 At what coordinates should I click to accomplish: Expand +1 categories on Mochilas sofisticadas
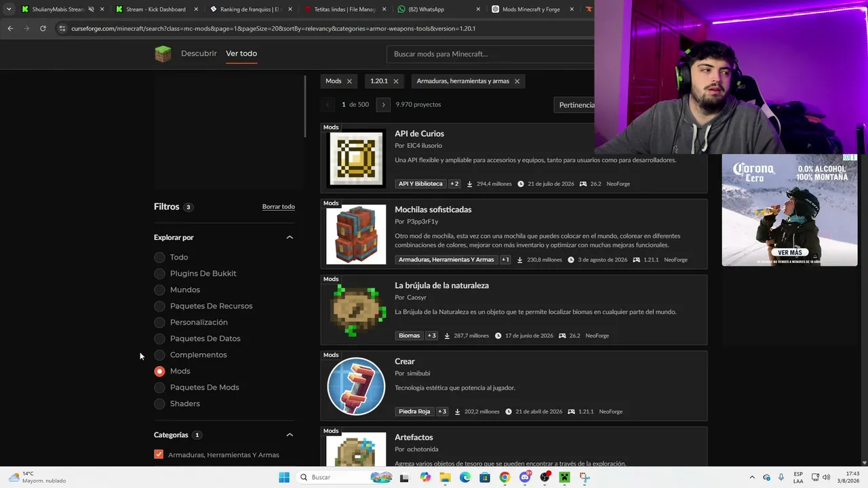point(505,260)
